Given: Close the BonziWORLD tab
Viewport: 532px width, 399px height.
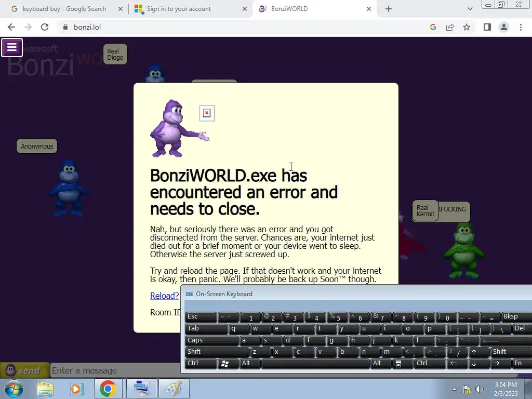Looking at the screenshot, I should click(x=369, y=9).
